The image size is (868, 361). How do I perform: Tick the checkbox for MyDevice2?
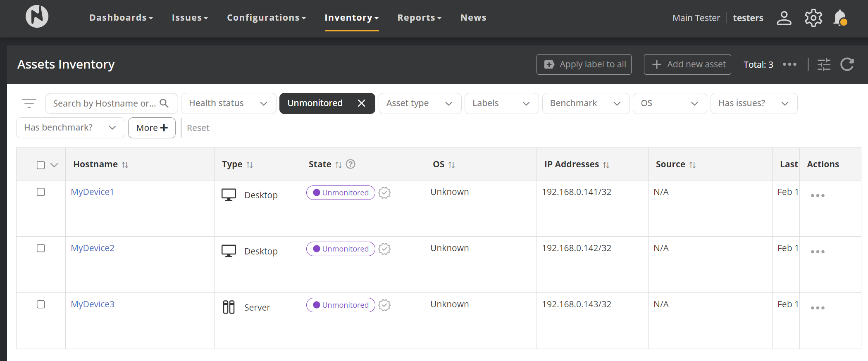point(41,248)
